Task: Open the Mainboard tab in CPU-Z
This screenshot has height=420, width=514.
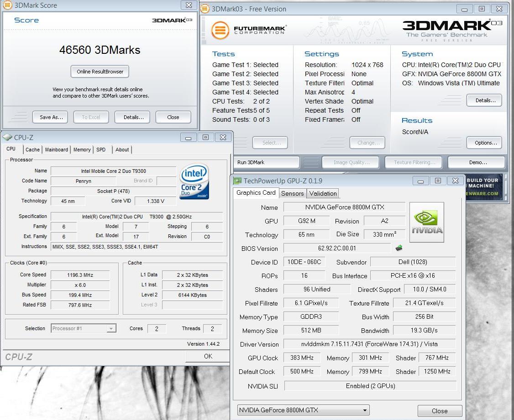Action: (x=57, y=150)
